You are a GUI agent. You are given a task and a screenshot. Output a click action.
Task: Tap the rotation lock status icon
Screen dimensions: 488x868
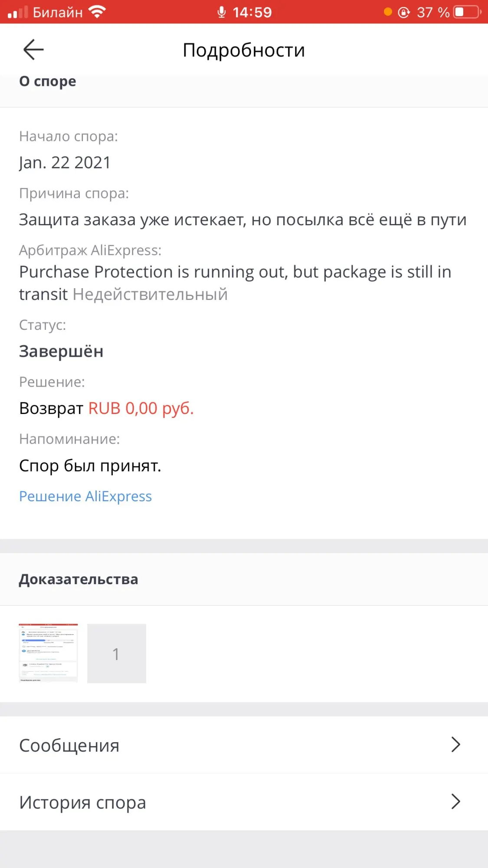pyautogui.click(x=404, y=12)
